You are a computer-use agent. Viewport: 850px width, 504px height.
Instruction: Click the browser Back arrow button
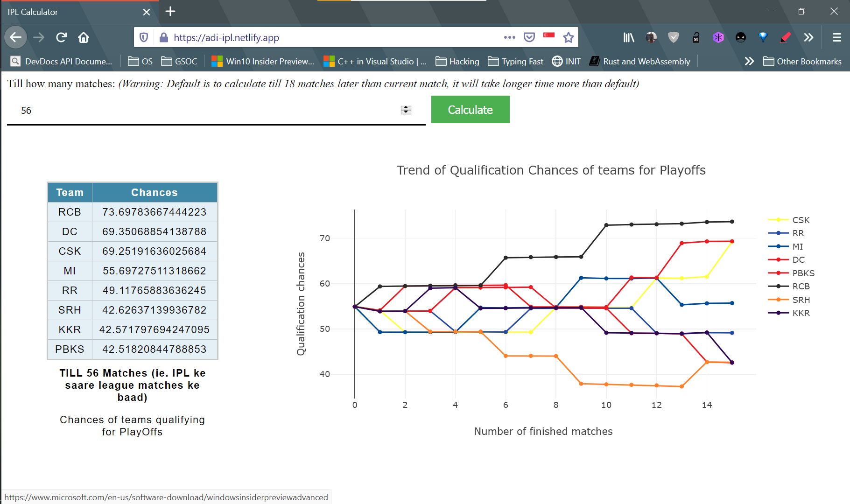tap(15, 37)
